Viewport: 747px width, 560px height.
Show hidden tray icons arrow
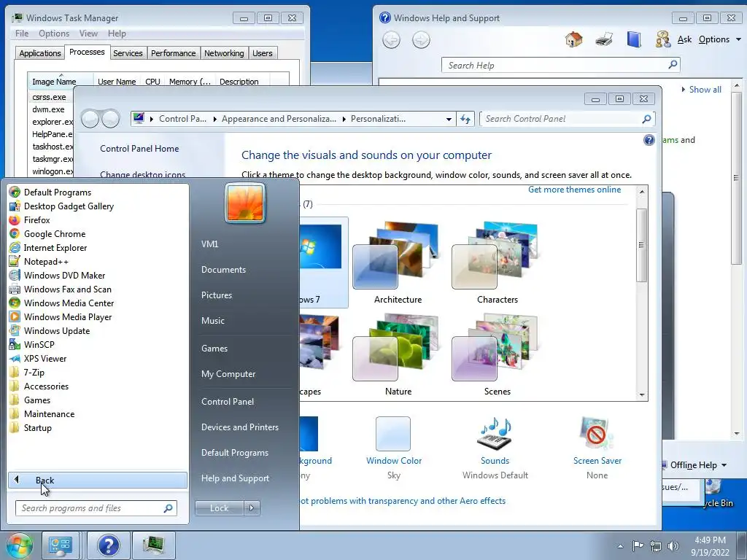tap(620, 546)
